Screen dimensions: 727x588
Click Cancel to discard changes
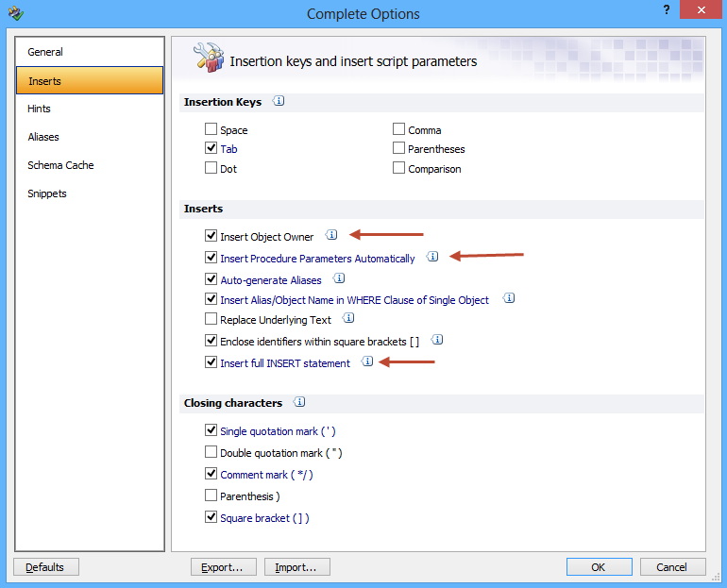click(x=673, y=566)
